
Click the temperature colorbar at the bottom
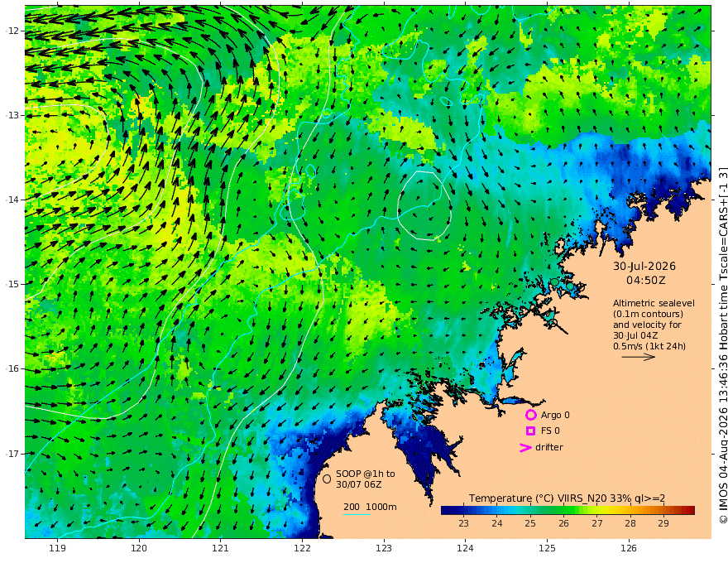pos(568,510)
